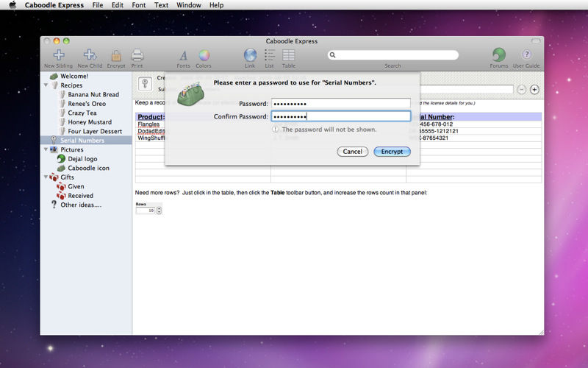Screen dimensions: 588x368
Task: Open the Font menu
Action: click(x=139, y=5)
